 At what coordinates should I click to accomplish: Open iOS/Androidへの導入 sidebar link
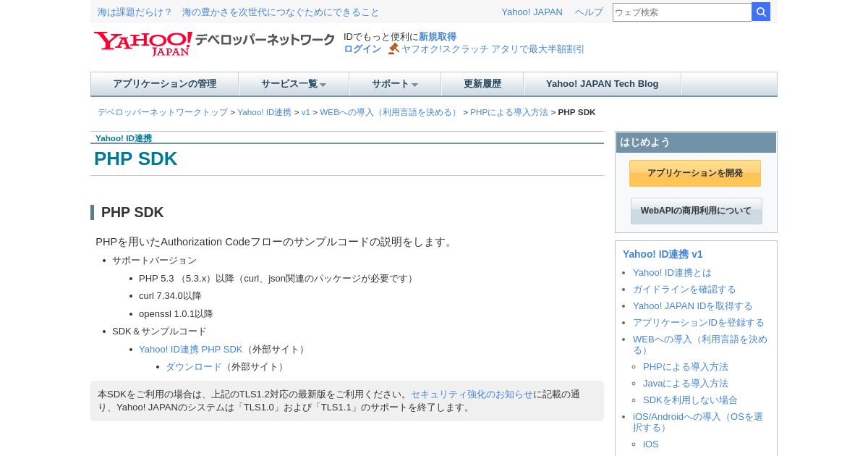[698, 422]
